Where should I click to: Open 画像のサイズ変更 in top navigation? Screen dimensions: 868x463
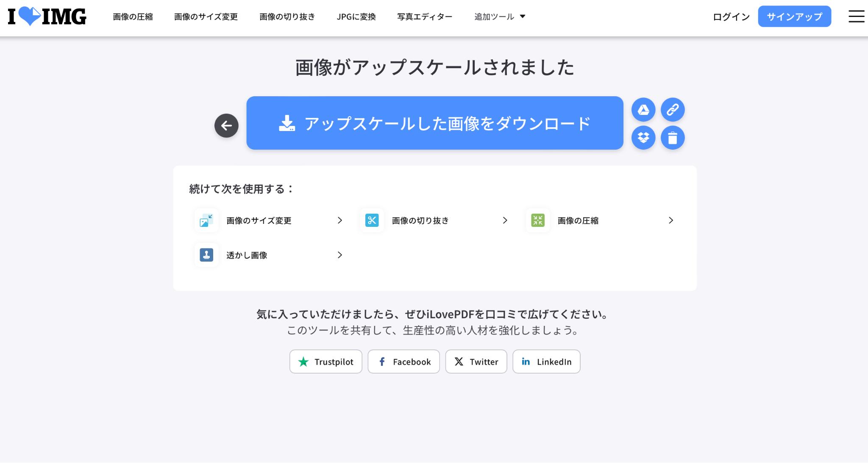[206, 17]
